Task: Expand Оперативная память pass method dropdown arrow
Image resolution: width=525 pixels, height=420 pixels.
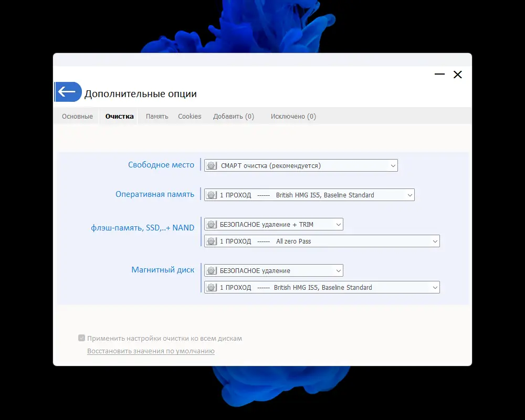Action: 410,195
